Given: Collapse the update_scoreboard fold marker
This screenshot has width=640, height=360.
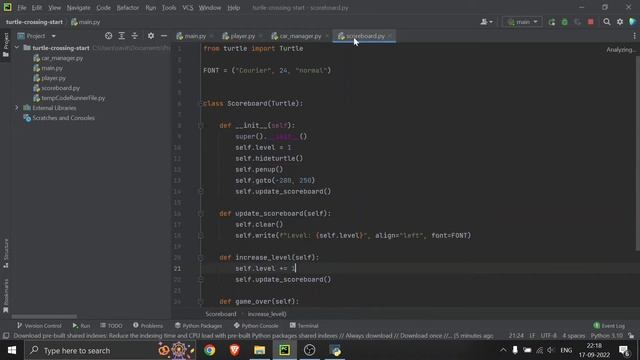Looking at the screenshot, I should coord(200,213).
